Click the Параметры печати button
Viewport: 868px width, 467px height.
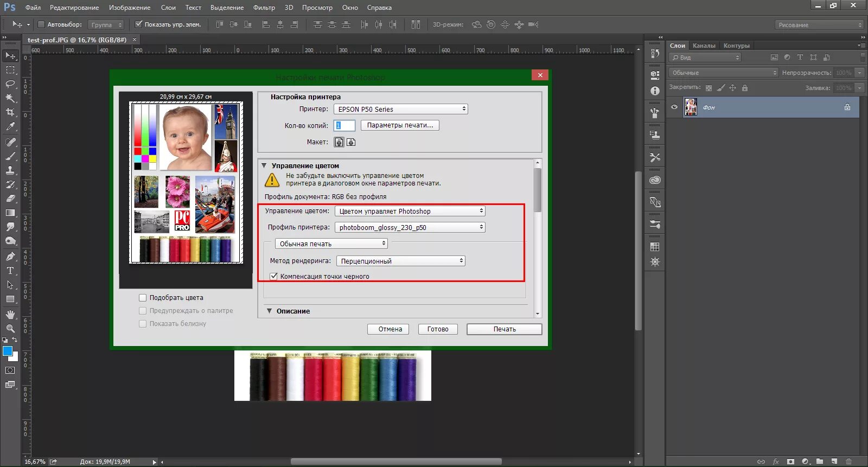(400, 125)
